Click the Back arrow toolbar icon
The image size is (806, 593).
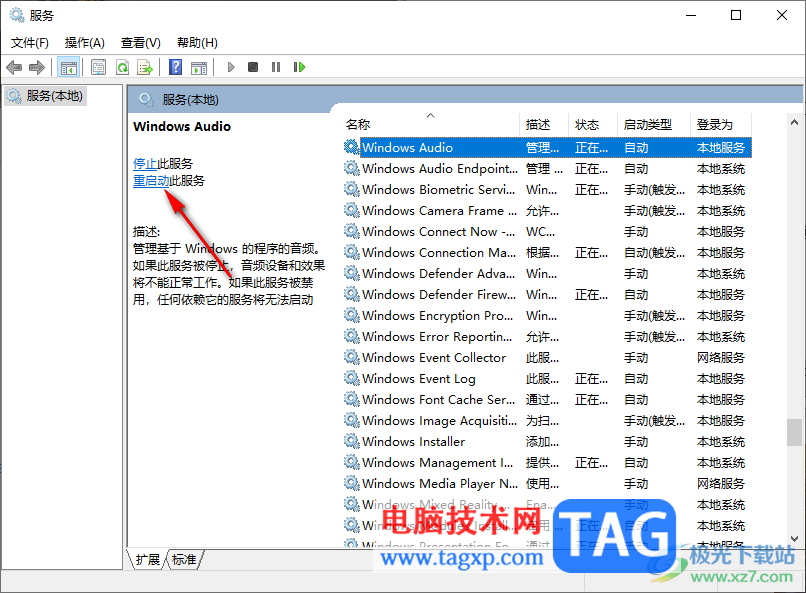coord(14,67)
